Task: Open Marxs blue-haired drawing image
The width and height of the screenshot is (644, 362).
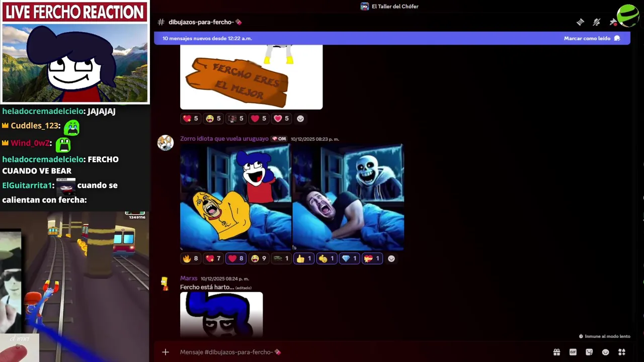Action: point(221,314)
